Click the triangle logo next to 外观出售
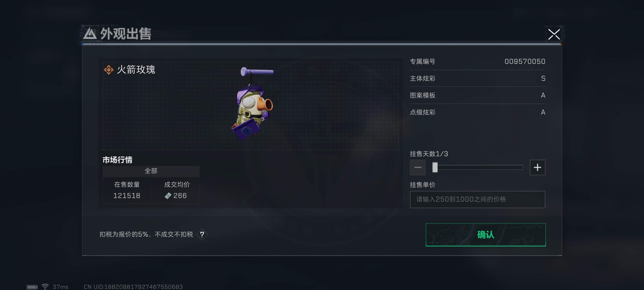 click(x=90, y=34)
